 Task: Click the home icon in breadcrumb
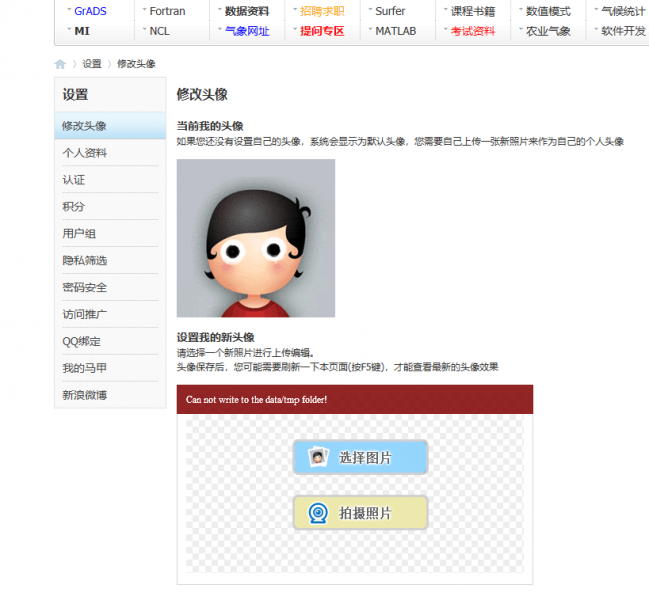(60, 64)
